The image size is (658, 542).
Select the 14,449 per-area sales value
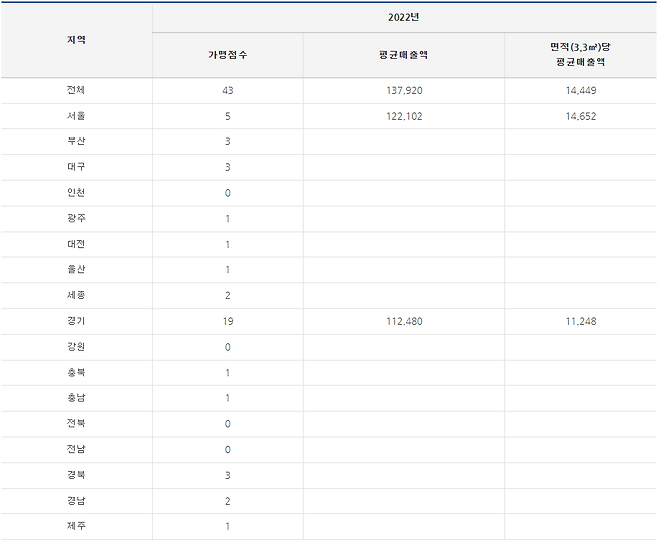tap(581, 91)
